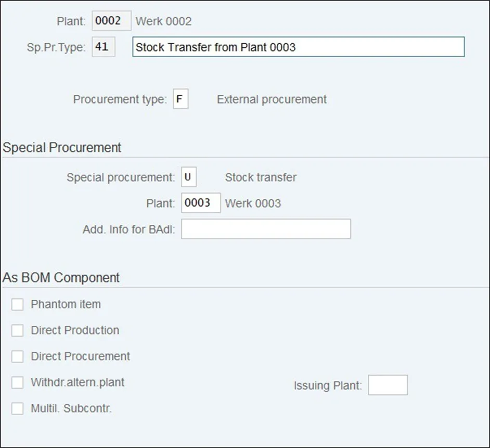
Task: Click the 'As BOM Component' section heading
Action: pos(61,278)
